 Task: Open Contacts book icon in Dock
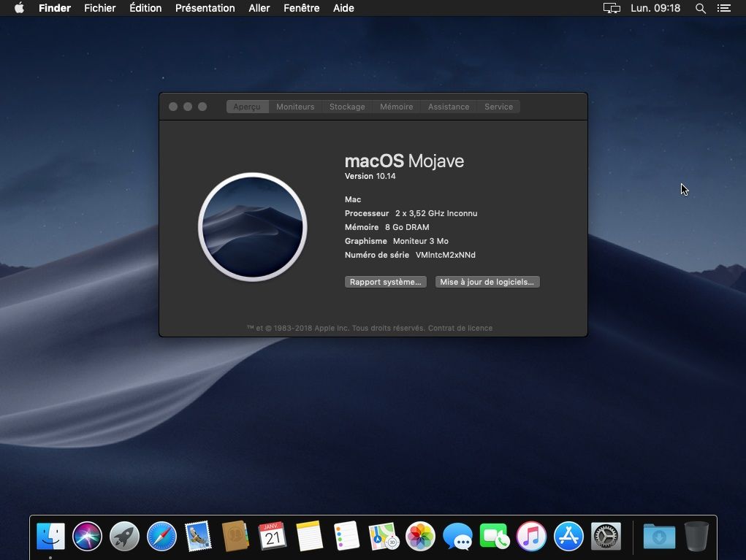(235, 536)
